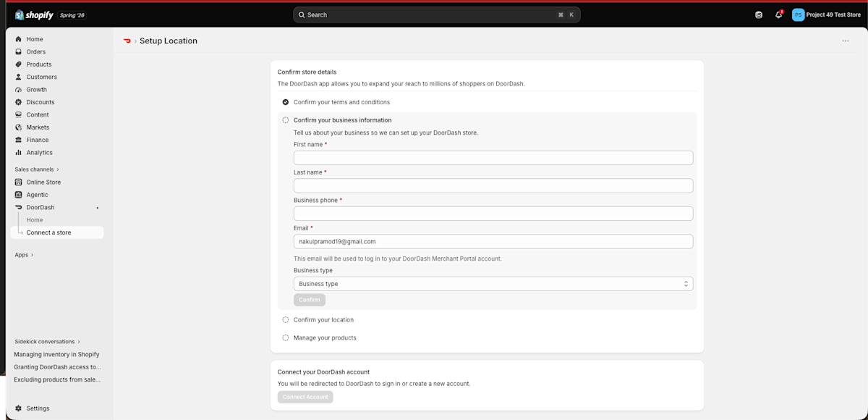Select the Confirm your business information step circle
The image size is (868, 420).
point(286,120)
